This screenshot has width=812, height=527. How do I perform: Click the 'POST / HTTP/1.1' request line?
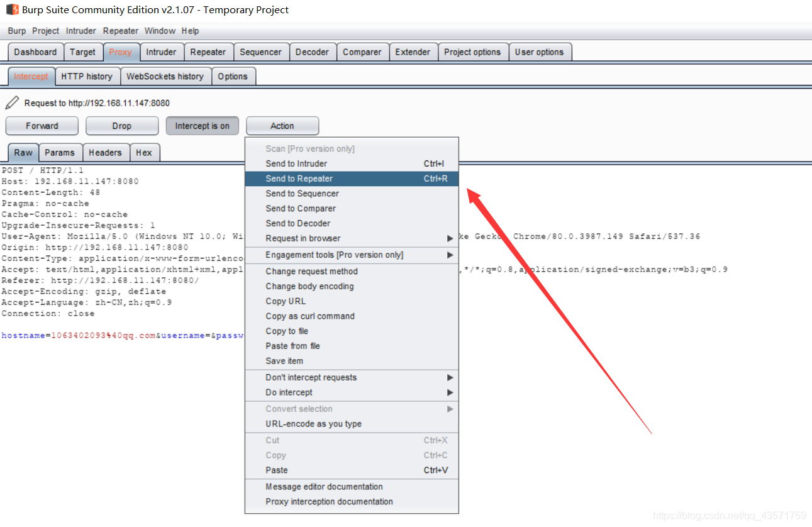pos(42,170)
